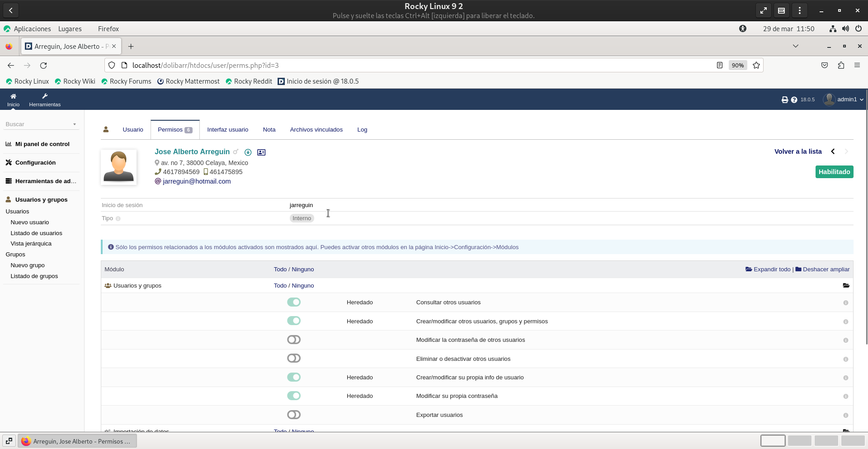The height and width of the screenshot is (449, 868).
Task: Click previous record arrow near Volver a la lista
Action: [x=833, y=151]
